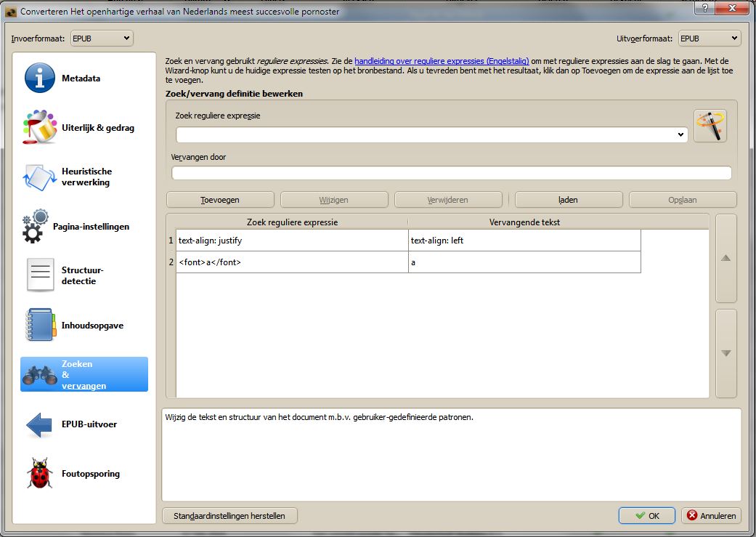Select cell 'text-align: justify'
This screenshot has width=756, height=537.
(x=292, y=241)
